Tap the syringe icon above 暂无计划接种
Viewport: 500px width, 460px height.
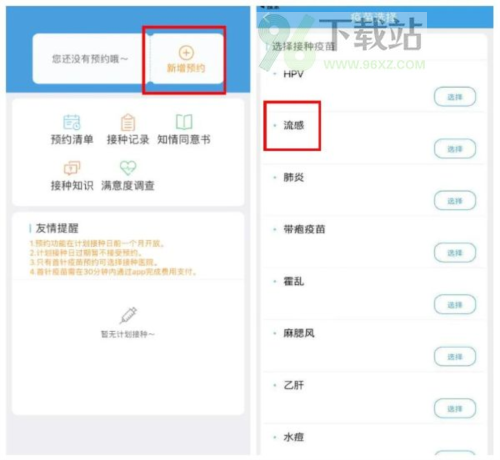[x=128, y=315]
